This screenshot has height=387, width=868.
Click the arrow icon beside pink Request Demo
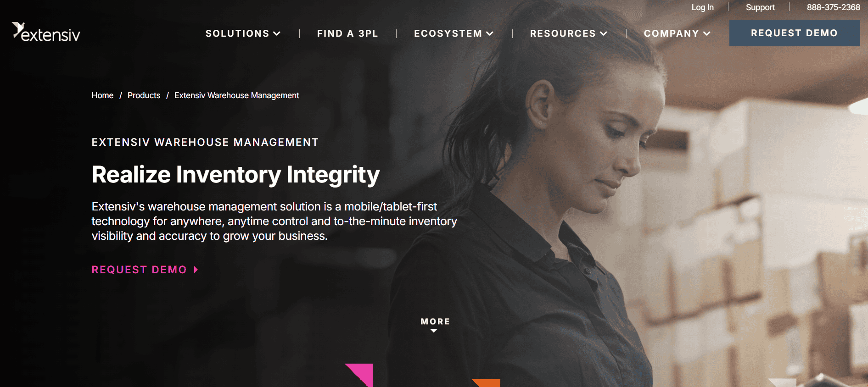(196, 270)
